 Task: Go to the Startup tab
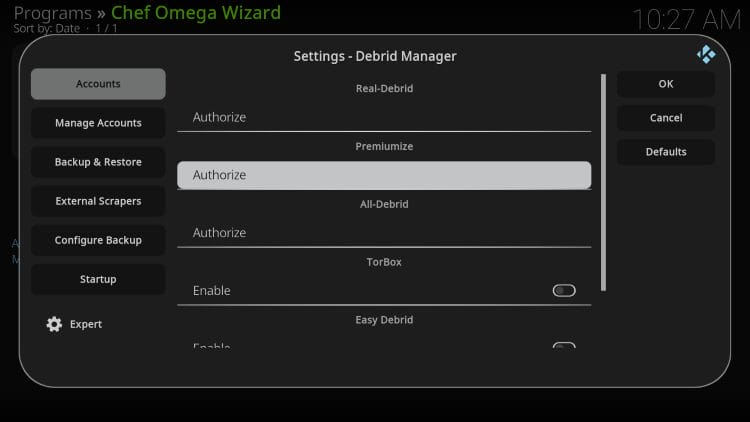98,279
